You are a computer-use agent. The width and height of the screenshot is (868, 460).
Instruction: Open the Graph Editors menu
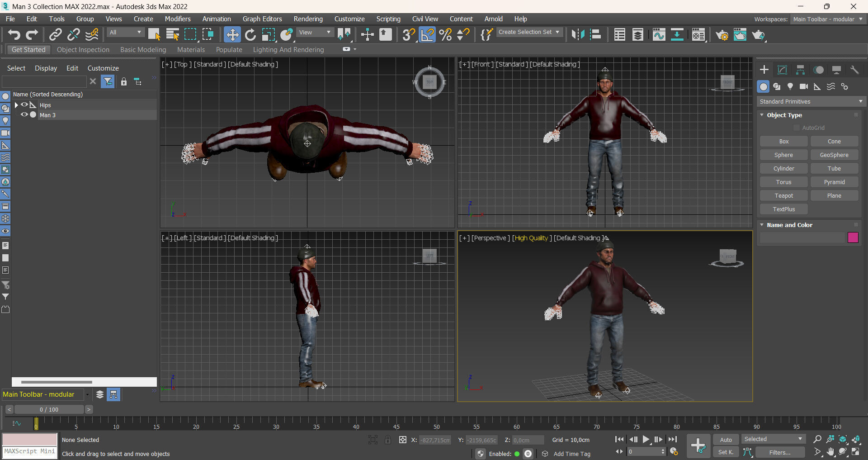click(262, 19)
